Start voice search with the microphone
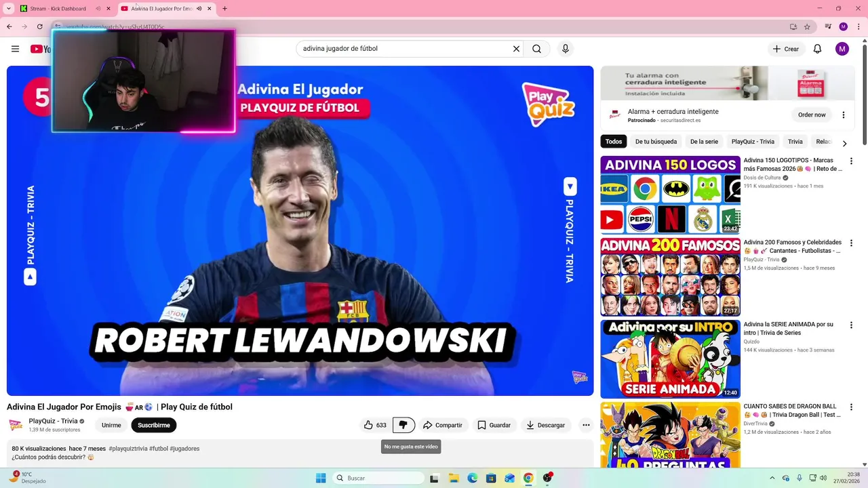The height and width of the screenshot is (488, 868). click(x=566, y=49)
